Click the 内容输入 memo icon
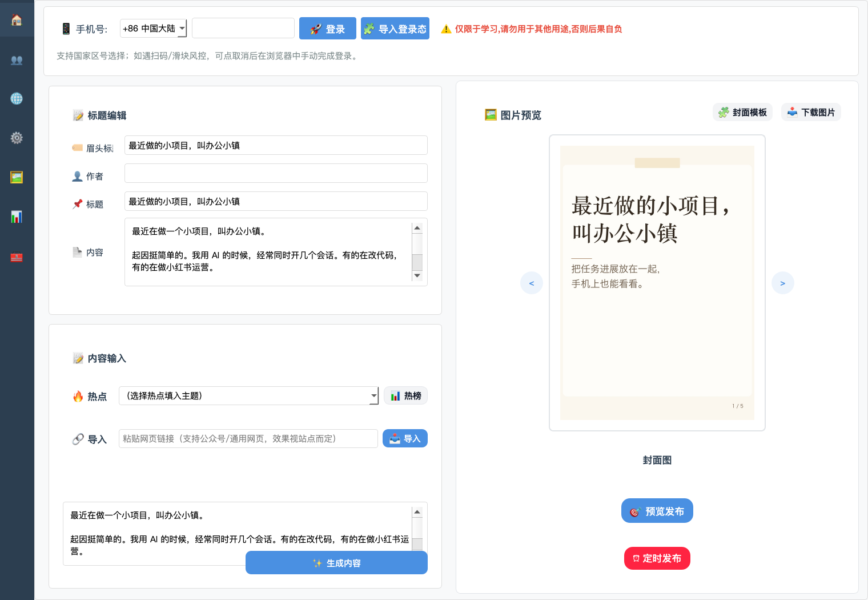Image resolution: width=868 pixels, height=600 pixels. (78, 358)
